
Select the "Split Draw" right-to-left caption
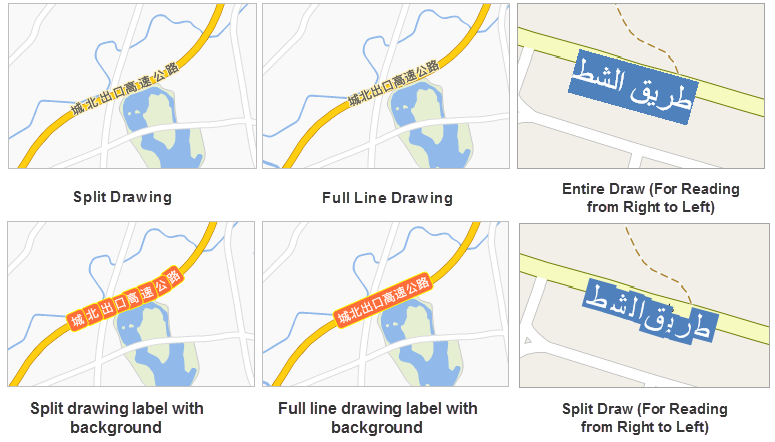coord(644,418)
